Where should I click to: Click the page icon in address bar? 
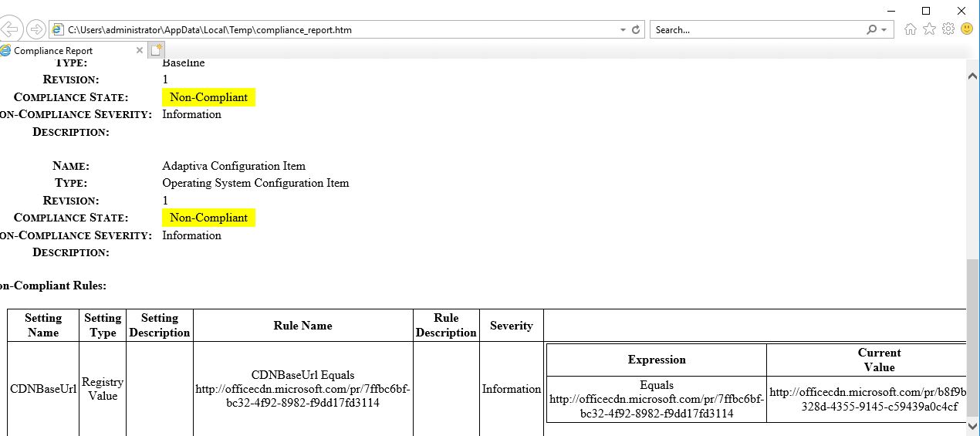[x=58, y=29]
